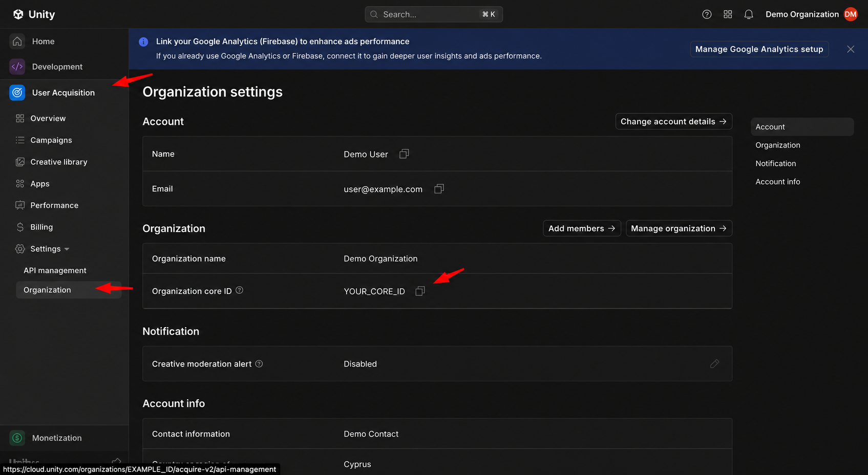
Task: Open the notifications bell
Action: click(749, 14)
